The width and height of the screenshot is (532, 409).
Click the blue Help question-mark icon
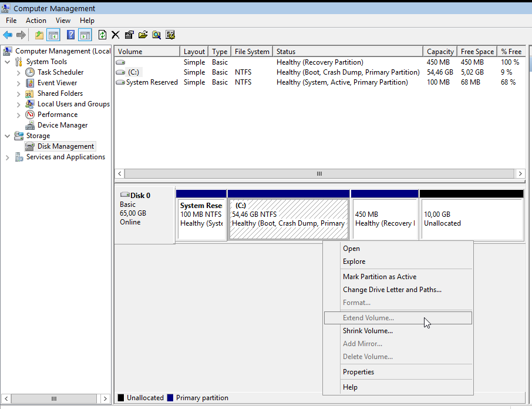coord(70,35)
